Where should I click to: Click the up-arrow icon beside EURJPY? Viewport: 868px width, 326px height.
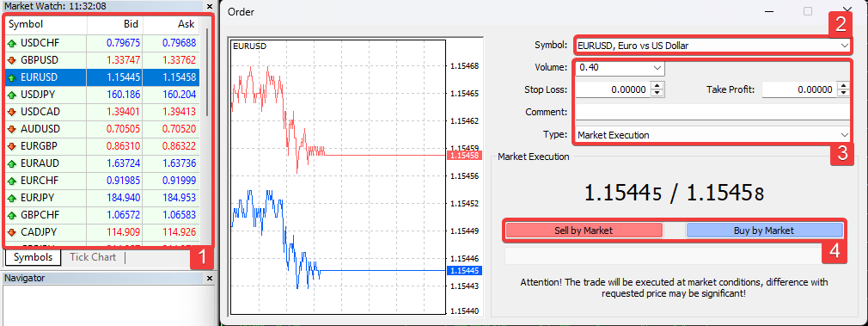[x=12, y=197]
